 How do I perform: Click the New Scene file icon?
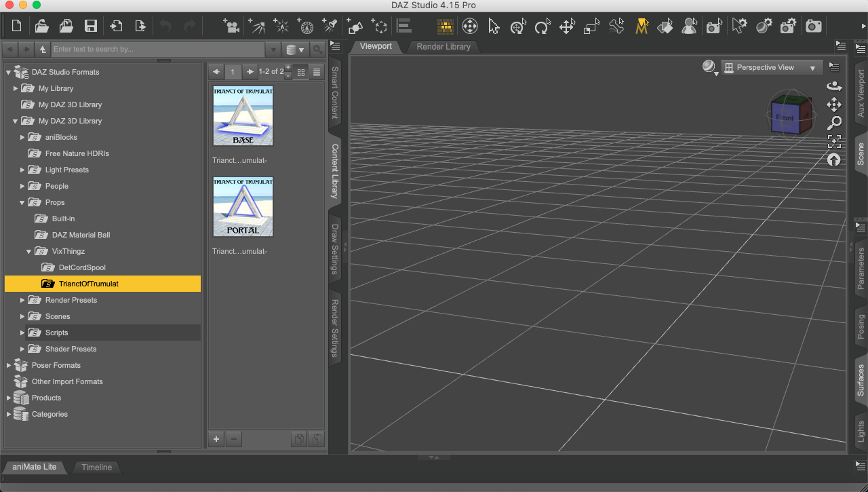17,26
